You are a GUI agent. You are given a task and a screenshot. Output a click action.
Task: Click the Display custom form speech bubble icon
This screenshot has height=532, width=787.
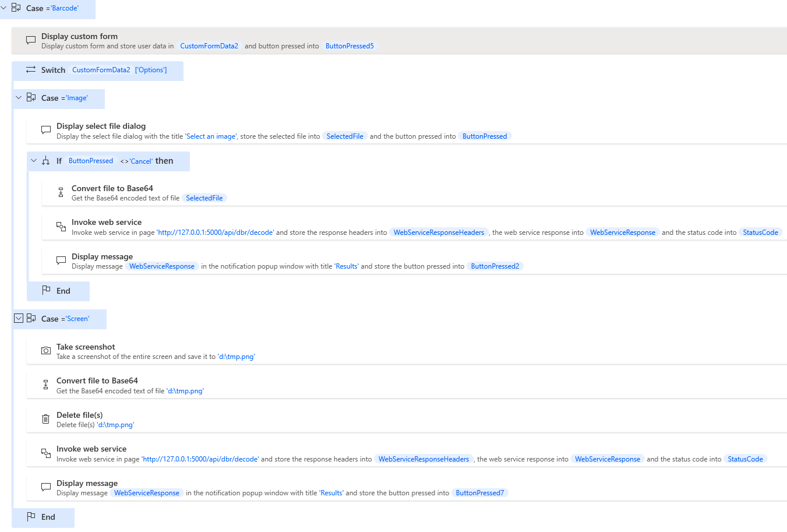[x=31, y=40]
